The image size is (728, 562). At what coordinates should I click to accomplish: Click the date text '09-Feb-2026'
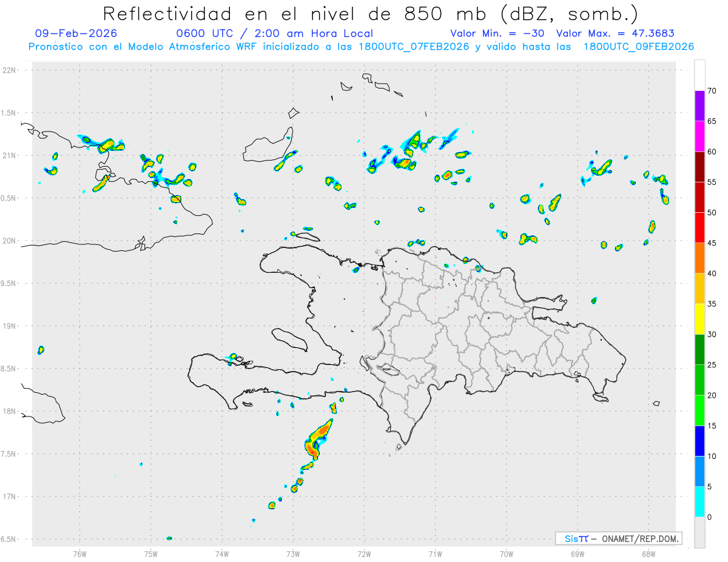[x=76, y=33]
